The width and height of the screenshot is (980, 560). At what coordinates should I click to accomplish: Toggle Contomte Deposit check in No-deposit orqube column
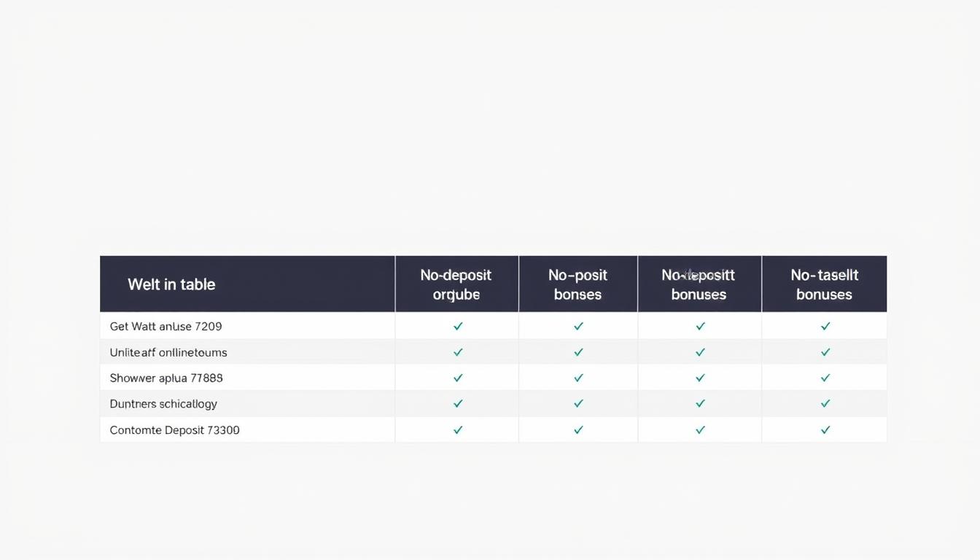[458, 430]
